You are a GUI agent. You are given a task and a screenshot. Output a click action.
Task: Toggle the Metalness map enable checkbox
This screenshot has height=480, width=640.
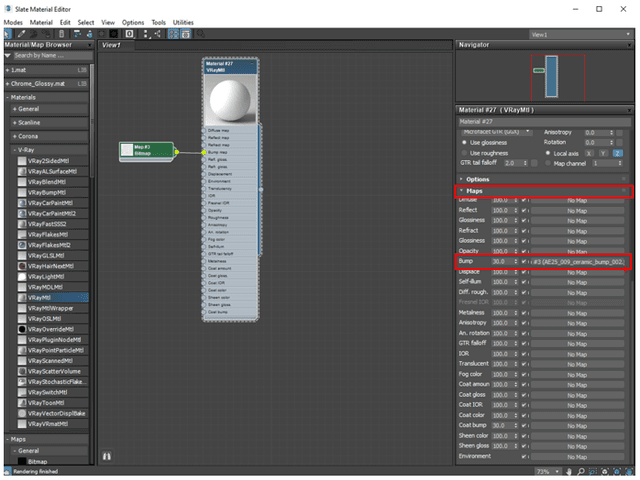coord(524,313)
